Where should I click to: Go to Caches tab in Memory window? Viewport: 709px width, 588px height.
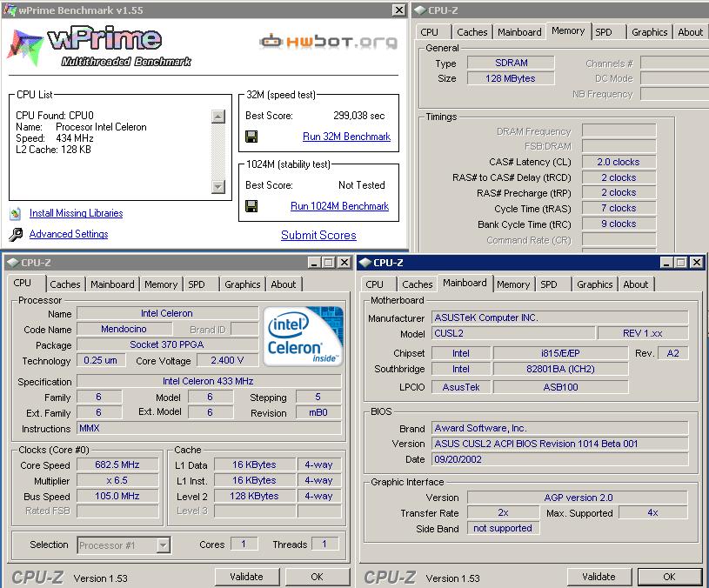[x=472, y=32]
